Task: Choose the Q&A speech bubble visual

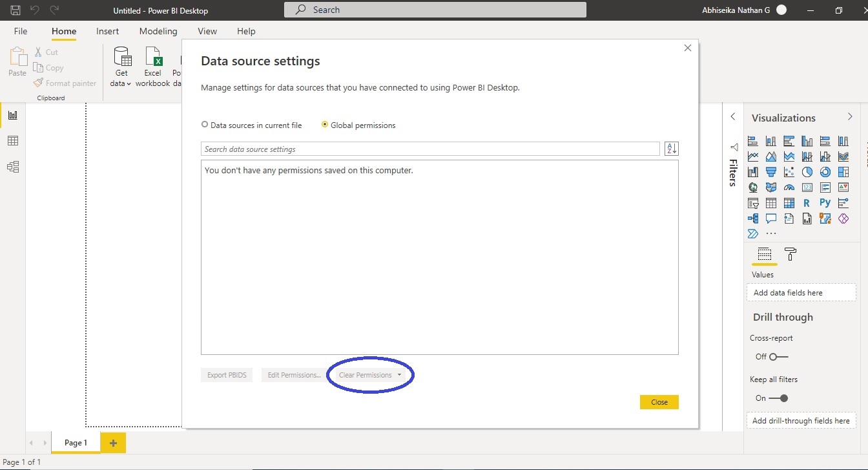Action: [770, 219]
